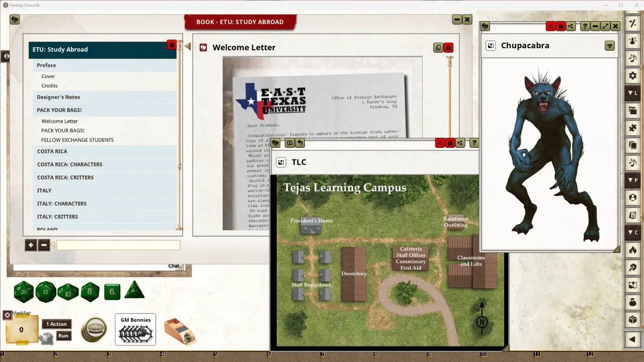This screenshot has height=362, width=644.
Task: Click the copy icon beside Welcome Letter
Action: (x=438, y=48)
